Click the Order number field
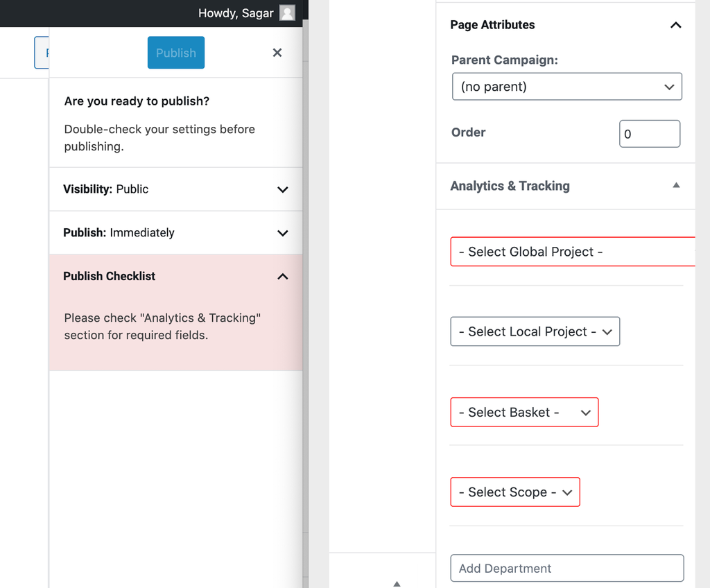The height and width of the screenshot is (588, 710). 649,134
